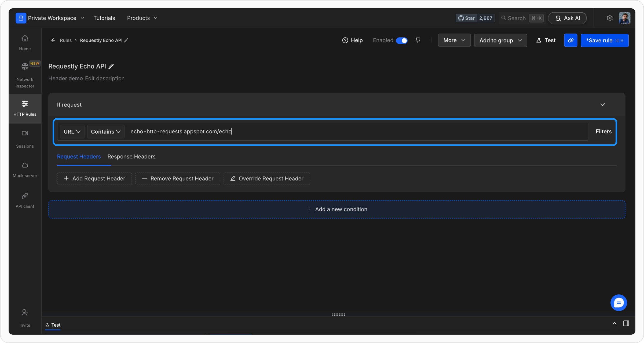Click the settings gear icon
The image size is (644, 343).
point(609,18)
